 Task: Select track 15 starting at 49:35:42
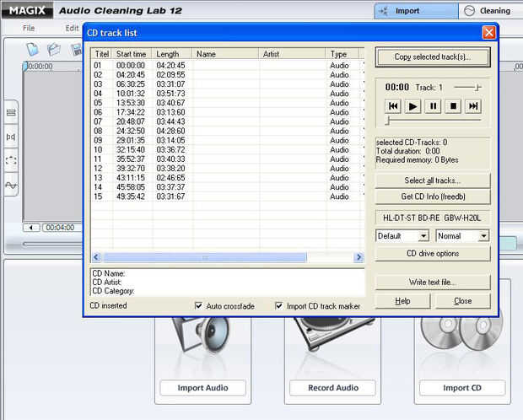[x=227, y=197]
